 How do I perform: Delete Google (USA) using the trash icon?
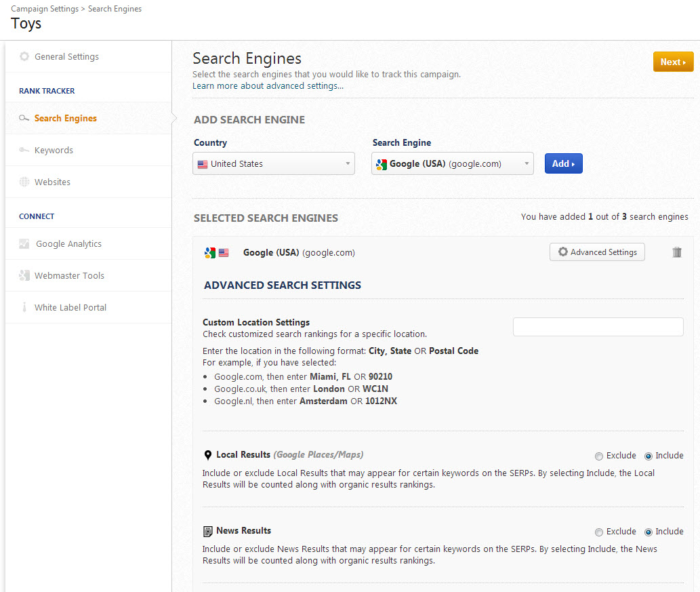676,252
